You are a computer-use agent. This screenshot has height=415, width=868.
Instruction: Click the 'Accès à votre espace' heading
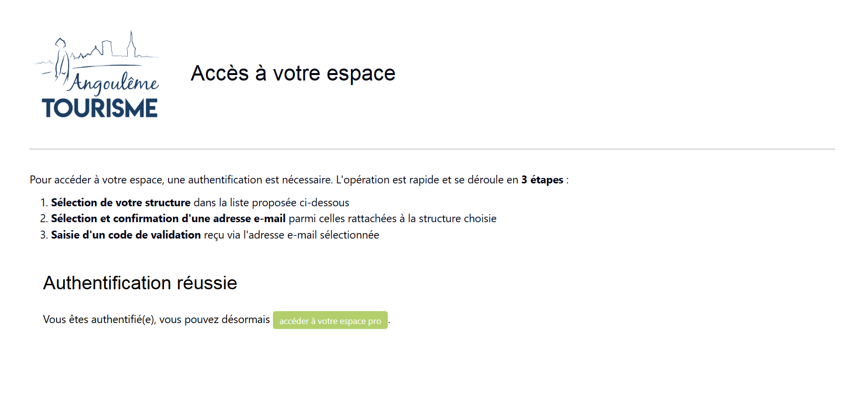coord(293,73)
